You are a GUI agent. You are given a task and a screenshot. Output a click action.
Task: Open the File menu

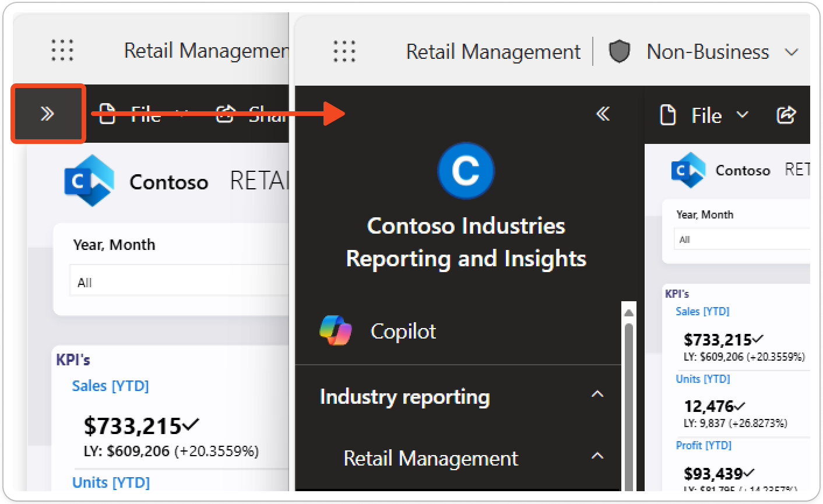706,115
